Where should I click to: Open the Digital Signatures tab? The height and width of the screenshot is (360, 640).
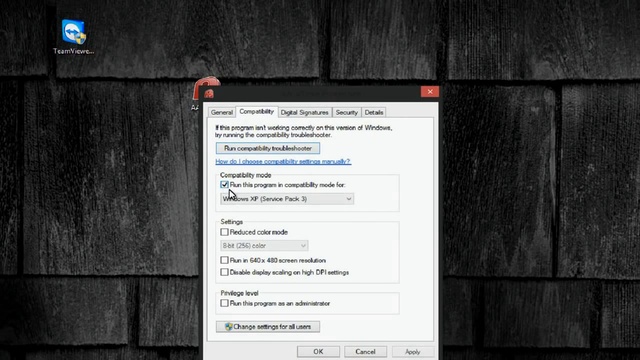point(304,112)
